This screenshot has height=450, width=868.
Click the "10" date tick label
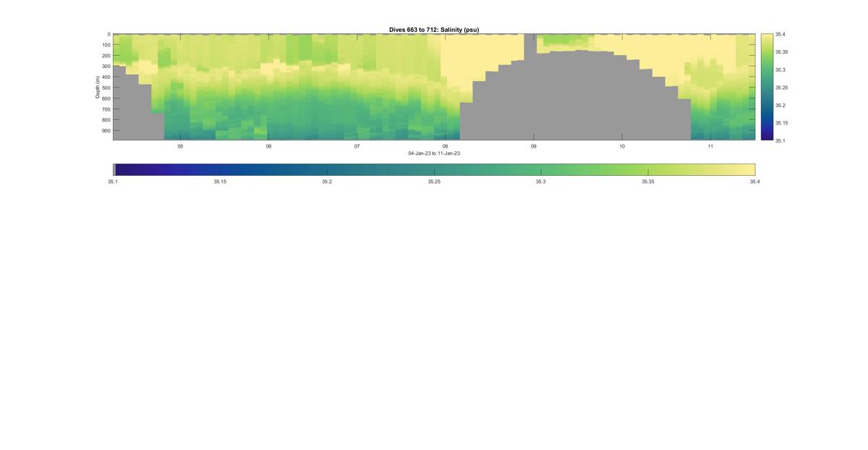(622, 146)
